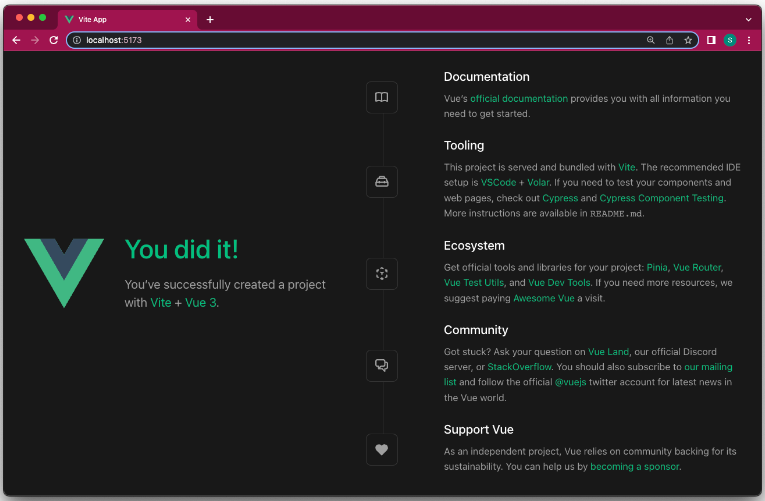The image size is (765, 501).
Task: Click the yellow minimize window button
Action: [x=31, y=18]
